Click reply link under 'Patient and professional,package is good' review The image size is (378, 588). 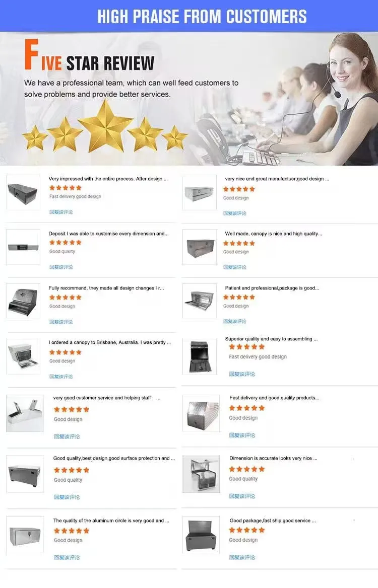point(235,321)
